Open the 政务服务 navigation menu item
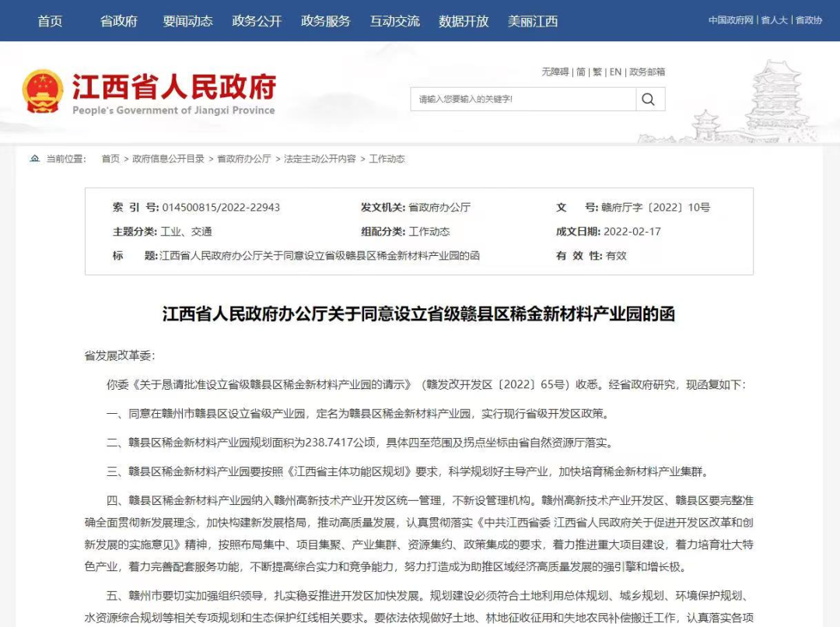Screen dimensions: 840x627 click(326, 21)
